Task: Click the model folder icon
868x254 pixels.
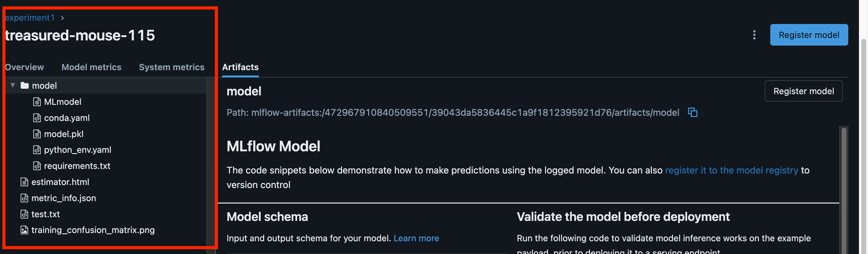Action: [x=24, y=86]
